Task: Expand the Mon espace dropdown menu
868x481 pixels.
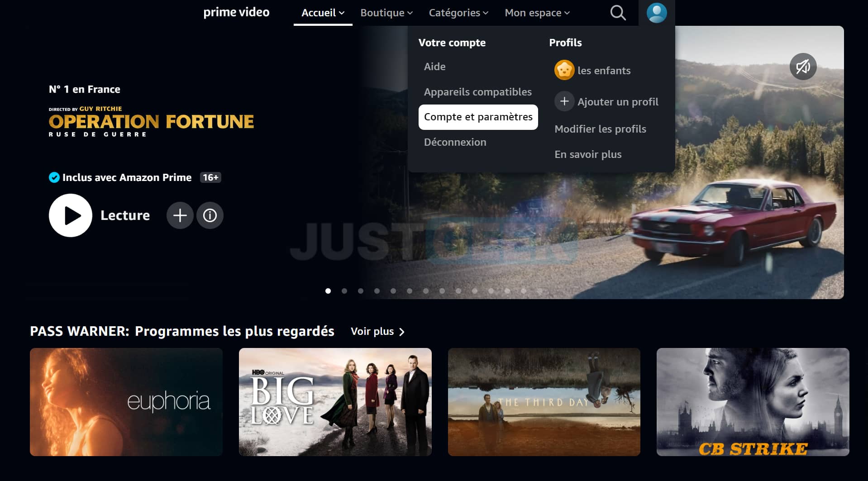Action: (x=537, y=13)
